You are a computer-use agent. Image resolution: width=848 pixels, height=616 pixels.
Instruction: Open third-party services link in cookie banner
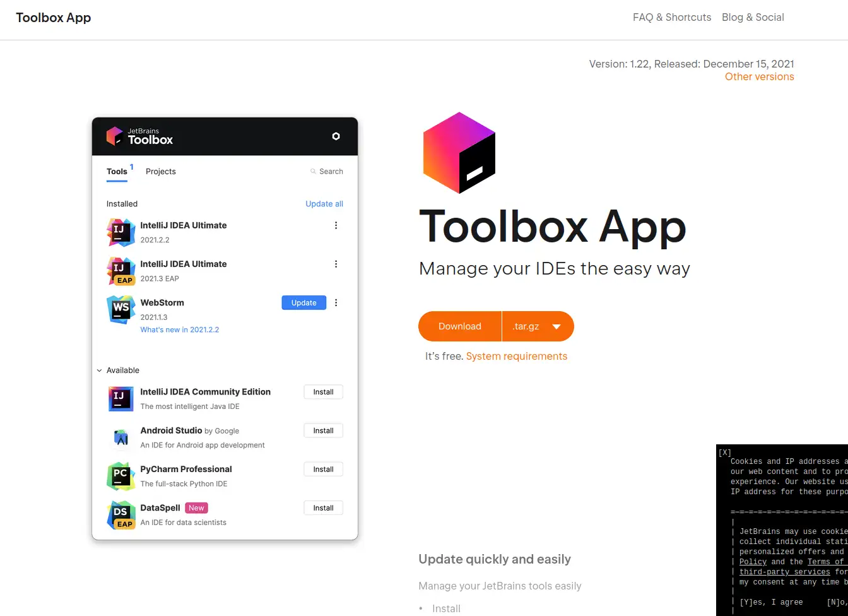[x=785, y=572]
